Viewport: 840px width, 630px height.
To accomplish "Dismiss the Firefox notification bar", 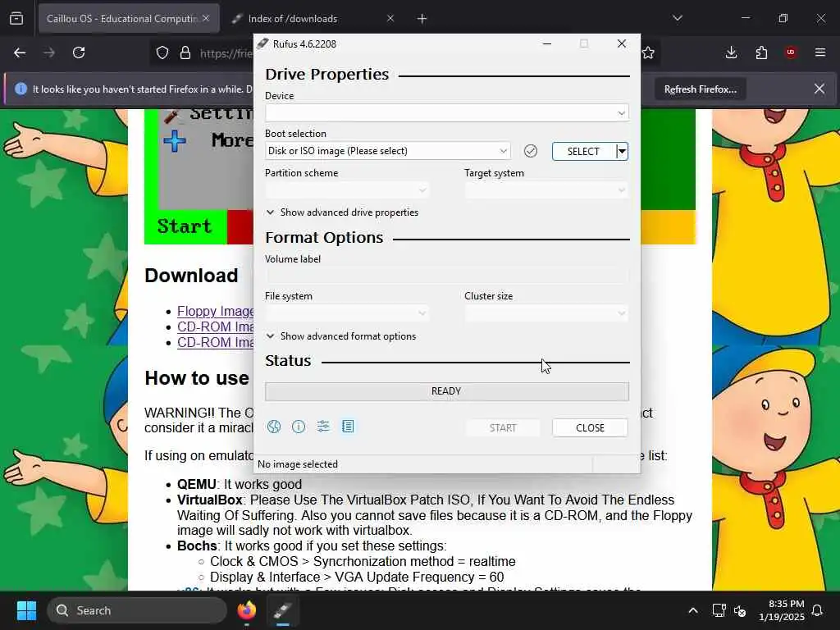I will point(819,89).
